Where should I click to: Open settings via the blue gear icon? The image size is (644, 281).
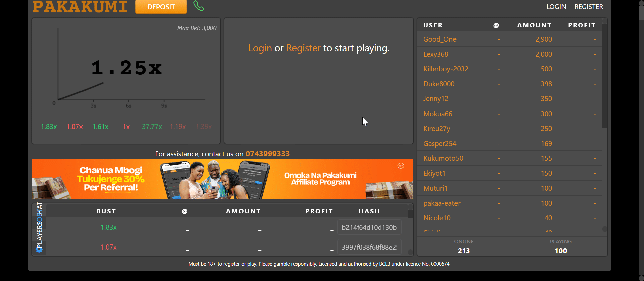[x=39, y=249]
